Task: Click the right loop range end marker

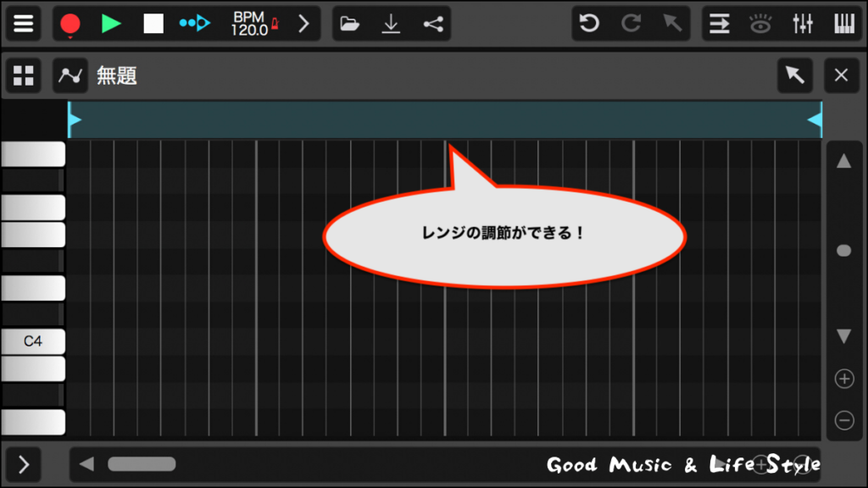Action: point(815,119)
